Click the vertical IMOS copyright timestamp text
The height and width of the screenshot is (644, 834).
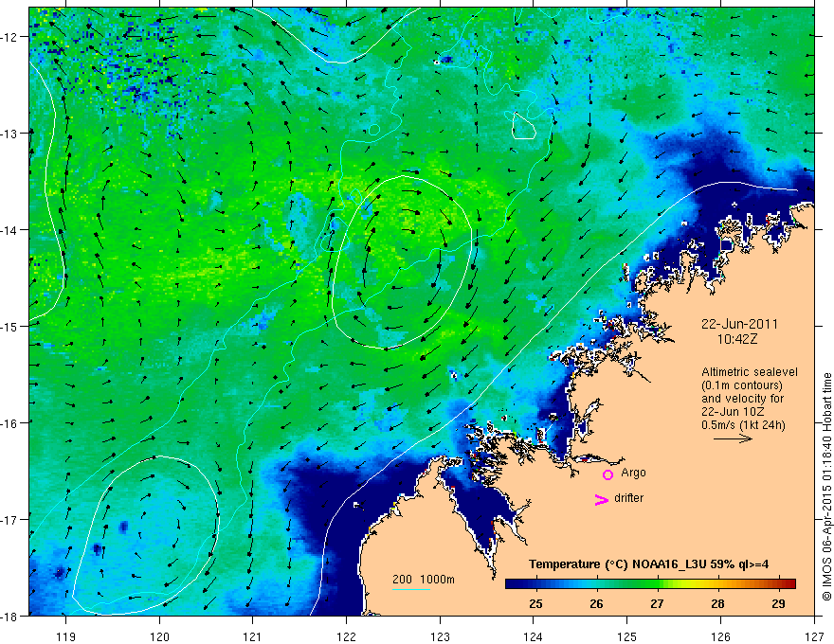point(827,487)
